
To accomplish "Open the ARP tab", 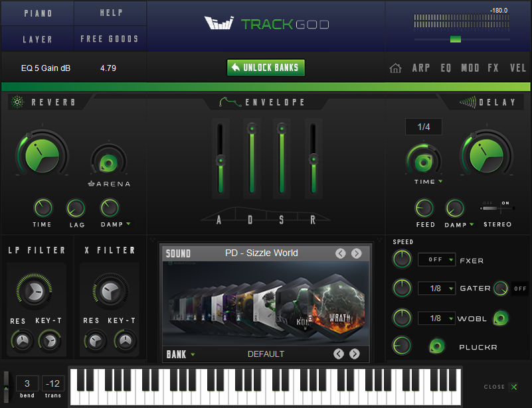I will point(421,68).
